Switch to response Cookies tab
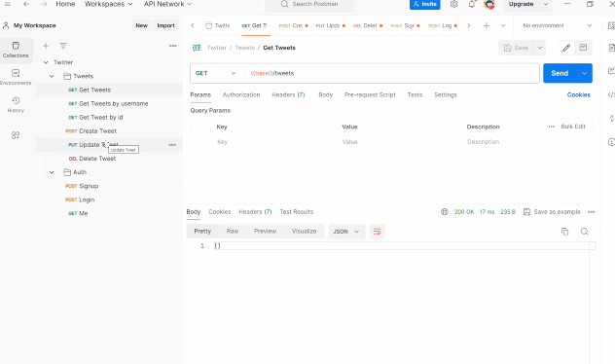 click(x=220, y=212)
